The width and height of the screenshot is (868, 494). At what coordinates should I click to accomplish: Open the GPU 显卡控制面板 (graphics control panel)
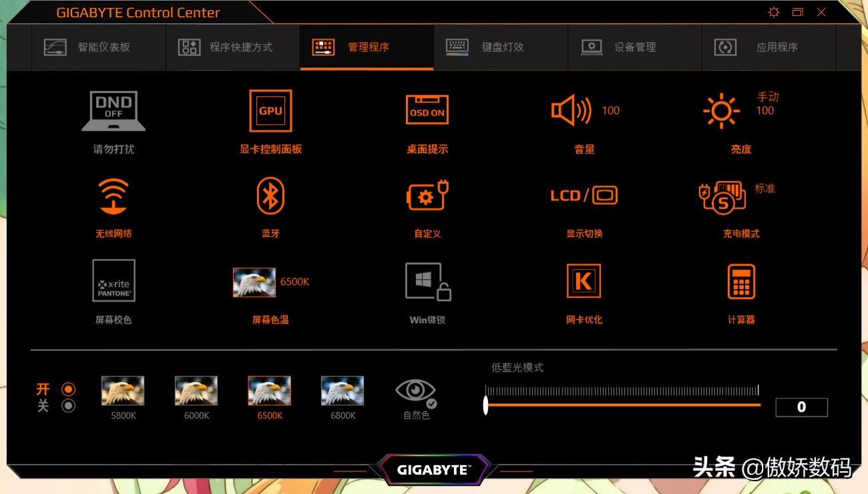[x=270, y=111]
